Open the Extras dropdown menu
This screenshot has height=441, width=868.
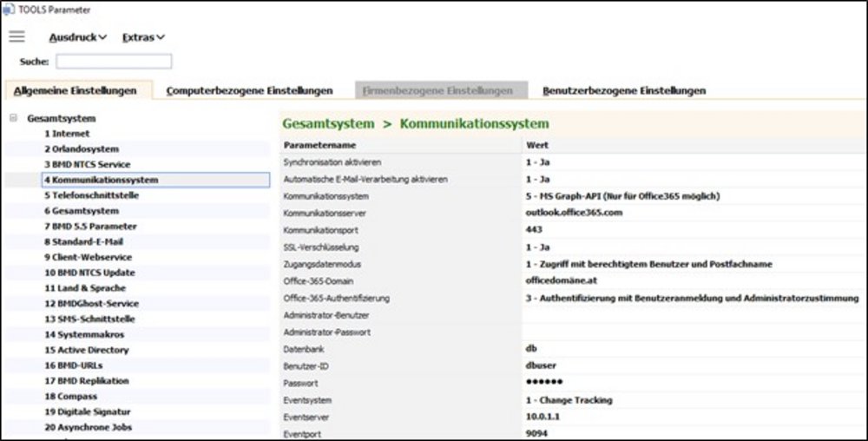point(143,37)
